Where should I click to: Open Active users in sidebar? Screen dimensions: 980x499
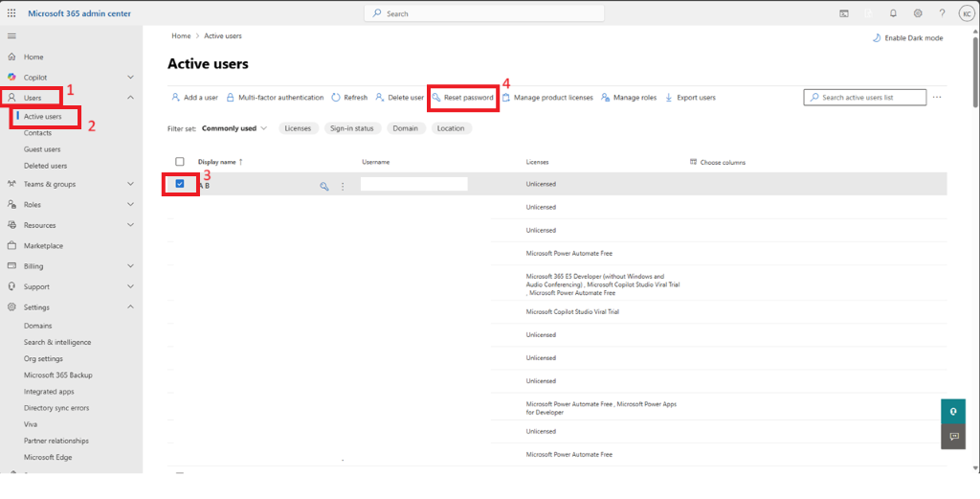(42, 117)
